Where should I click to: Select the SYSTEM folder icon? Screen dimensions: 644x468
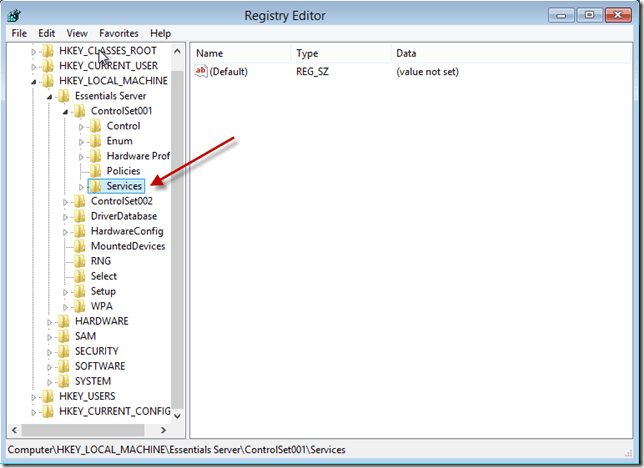click(x=64, y=381)
